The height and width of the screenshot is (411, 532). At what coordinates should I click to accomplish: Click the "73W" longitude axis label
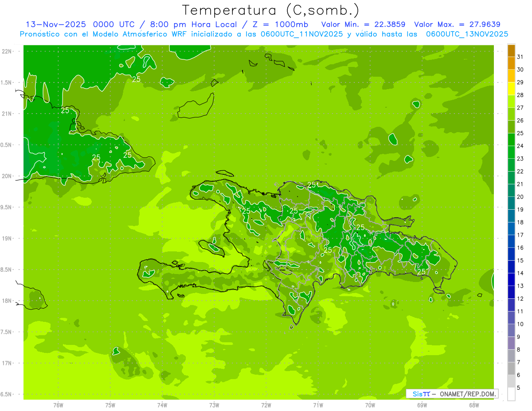214,405
